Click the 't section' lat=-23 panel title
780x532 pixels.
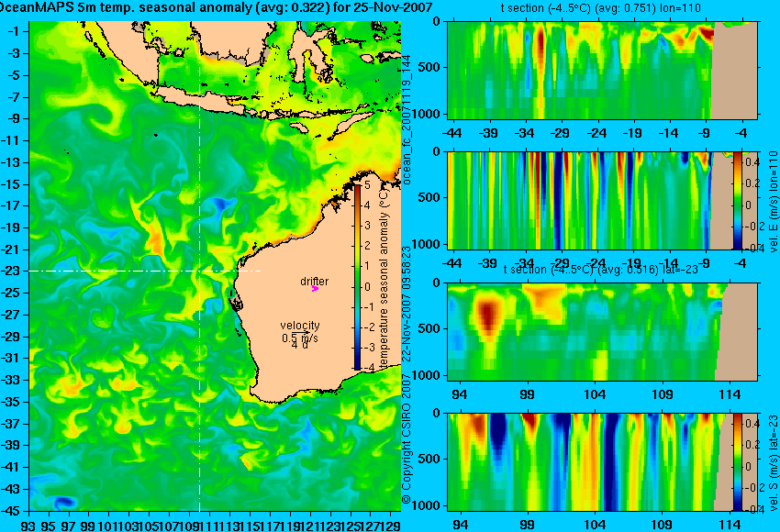601,269
